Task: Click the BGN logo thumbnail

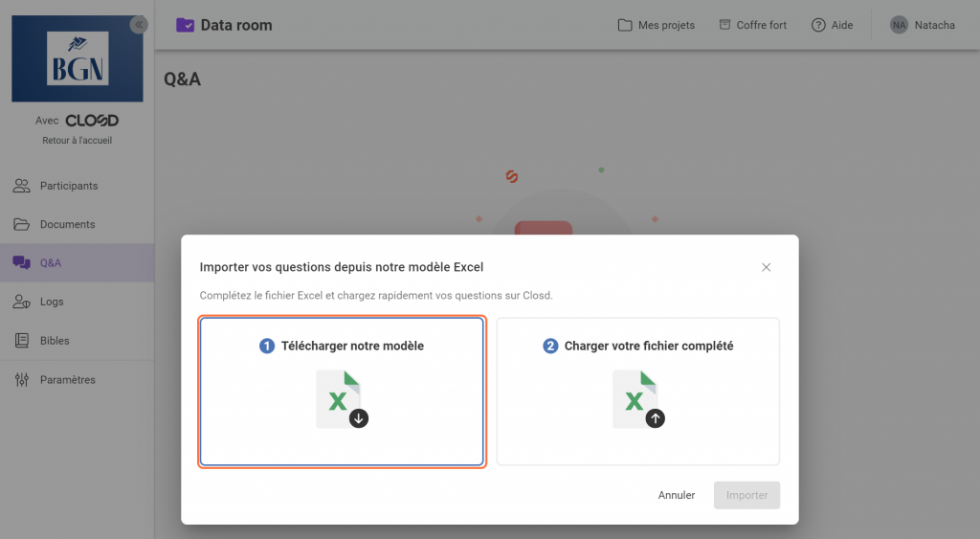Action: tap(78, 58)
